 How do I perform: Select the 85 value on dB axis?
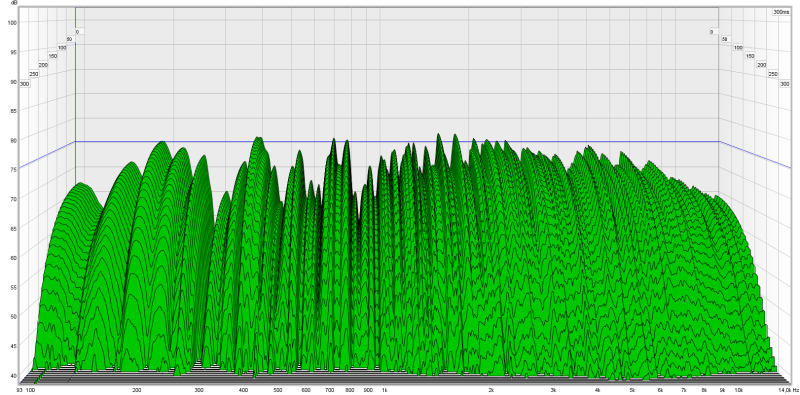(14, 111)
